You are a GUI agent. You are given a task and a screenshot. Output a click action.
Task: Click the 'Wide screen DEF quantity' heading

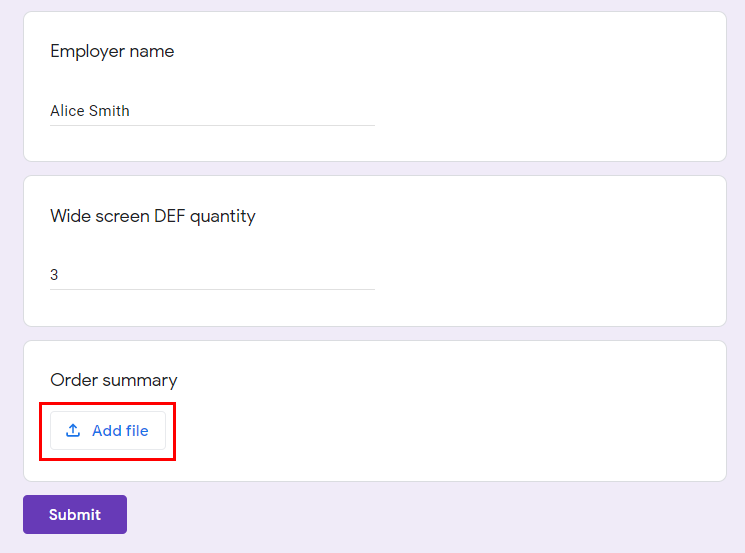coord(153,216)
